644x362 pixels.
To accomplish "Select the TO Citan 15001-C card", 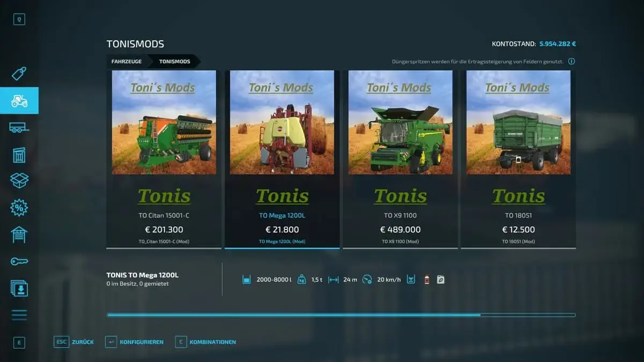I will tap(164, 159).
